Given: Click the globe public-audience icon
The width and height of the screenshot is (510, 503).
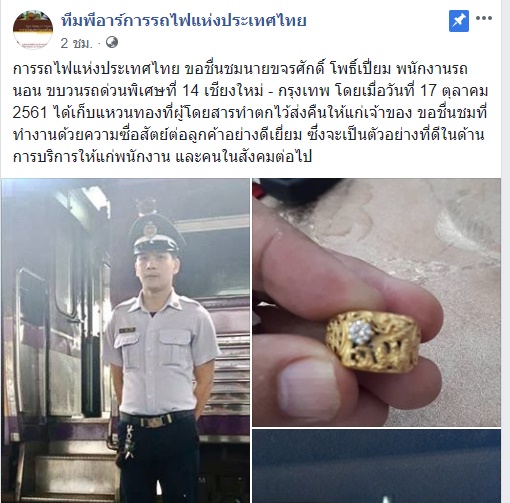Looking at the screenshot, I should pos(112,42).
